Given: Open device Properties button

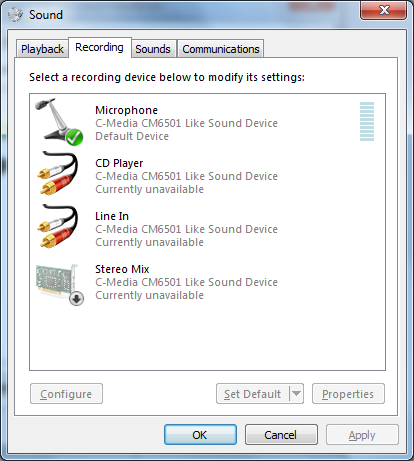Looking at the screenshot, I should click(348, 394).
